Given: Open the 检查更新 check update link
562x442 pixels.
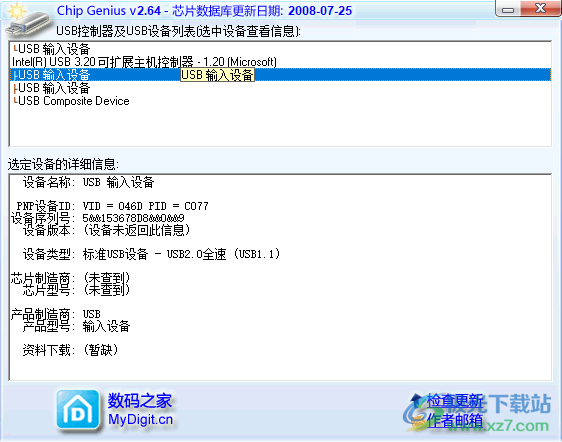Looking at the screenshot, I should pyautogui.click(x=454, y=400).
